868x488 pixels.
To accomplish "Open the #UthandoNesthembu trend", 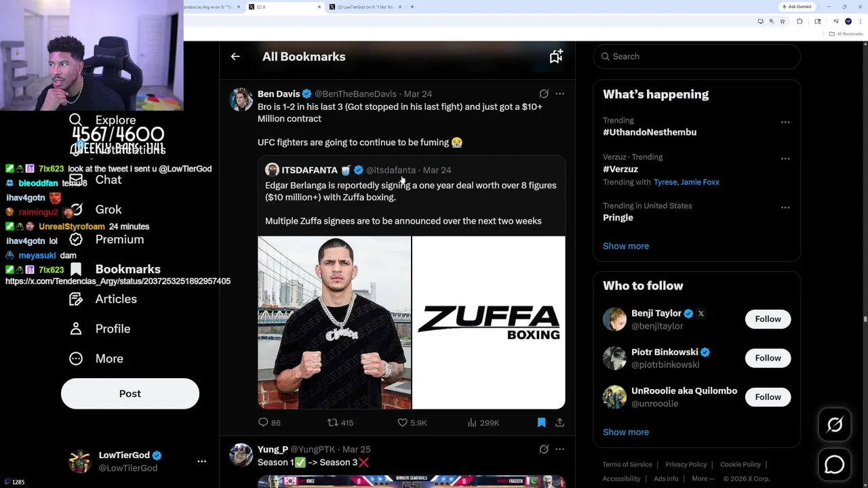I will pyautogui.click(x=650, y=132).
